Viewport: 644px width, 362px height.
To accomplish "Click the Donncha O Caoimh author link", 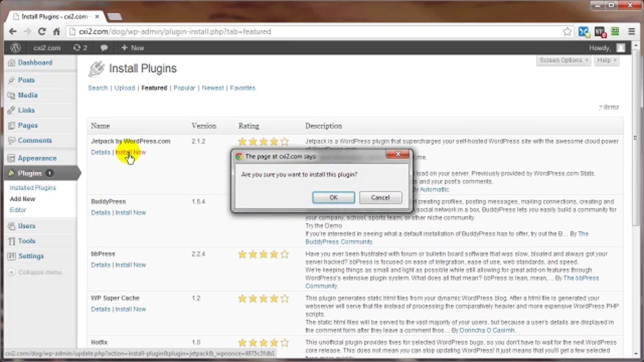I will [487, 330].
